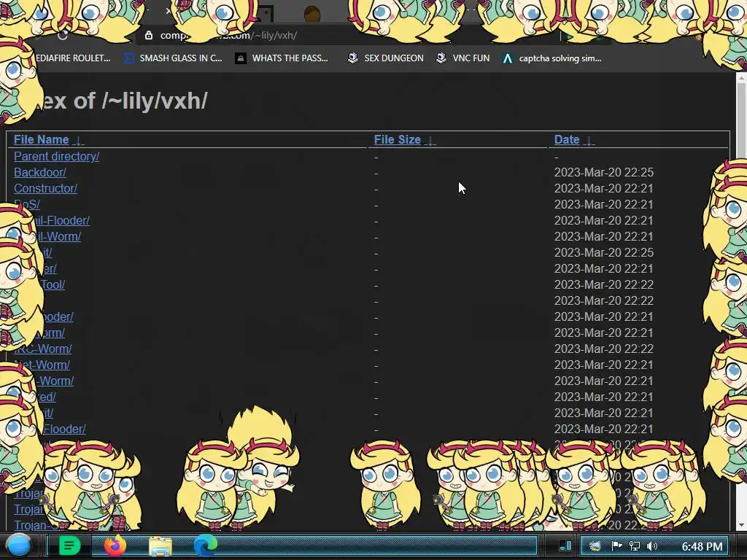The width and height of the screenshot is (747, 560).
Task: Click the VNC FUN bookmark computer icon
Action: (441, 58)
